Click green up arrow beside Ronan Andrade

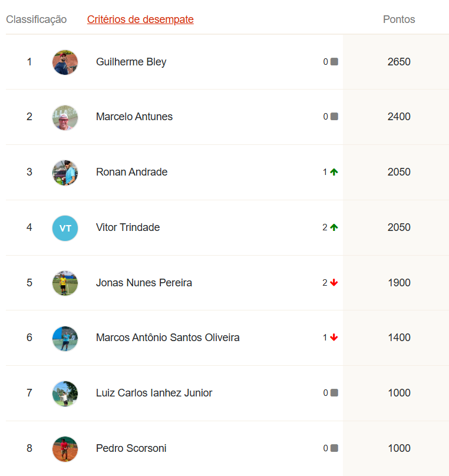[x=334, y=172]
